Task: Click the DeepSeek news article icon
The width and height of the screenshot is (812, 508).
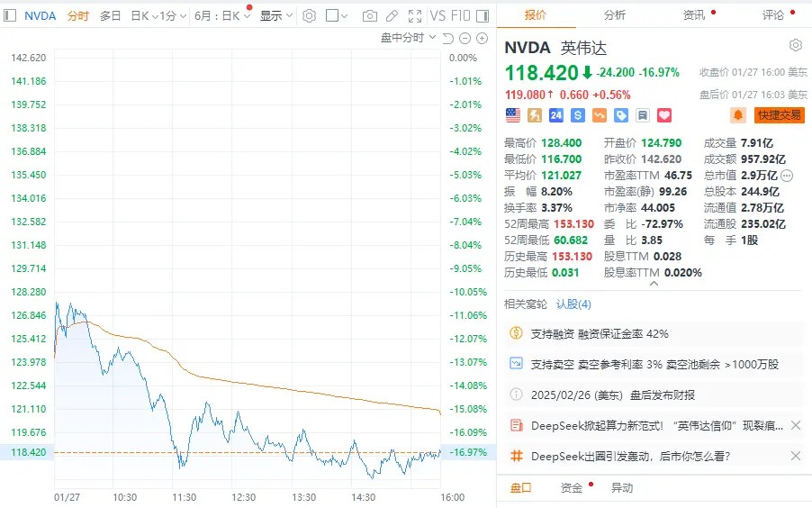Action: click(x=517, y=425)
